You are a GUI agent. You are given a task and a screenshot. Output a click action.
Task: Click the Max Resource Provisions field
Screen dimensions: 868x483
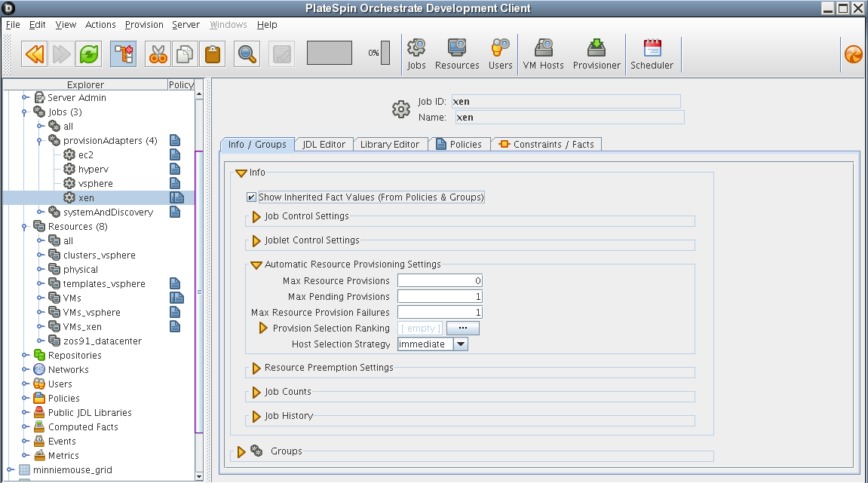(x=440, y=280)
